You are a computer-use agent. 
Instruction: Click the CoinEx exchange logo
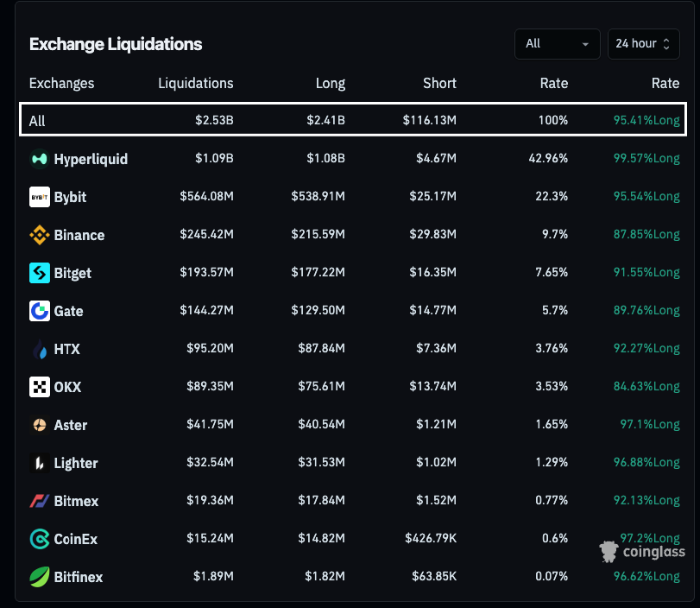pos(40,539)
